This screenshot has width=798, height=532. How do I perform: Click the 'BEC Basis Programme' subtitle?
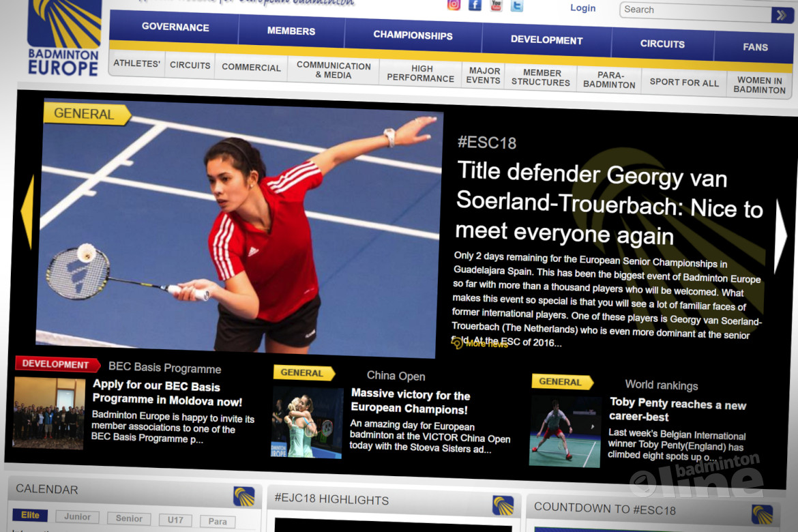[165, 368]
